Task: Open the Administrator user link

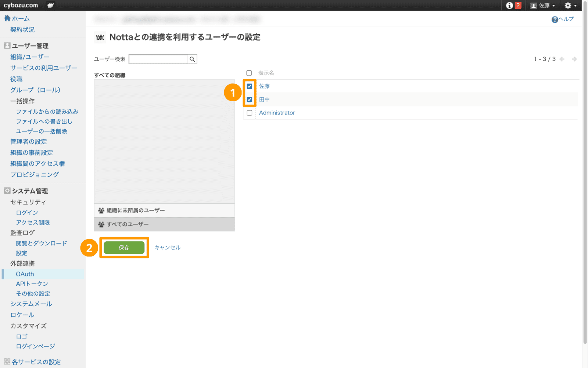Action: [x=277, y=113]
